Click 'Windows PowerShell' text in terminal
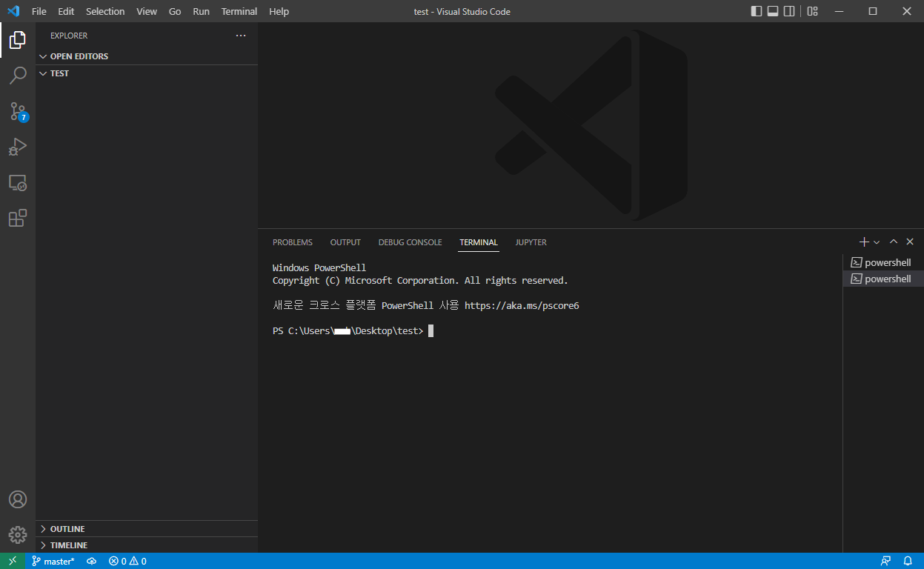Viewport: 924px width, 569px height. [x=319, y=268]
